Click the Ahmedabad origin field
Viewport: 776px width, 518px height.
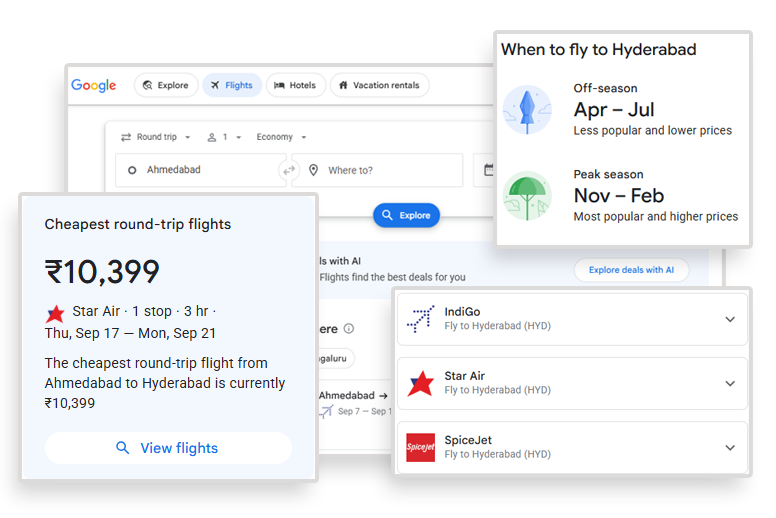[x=200, y=170]
